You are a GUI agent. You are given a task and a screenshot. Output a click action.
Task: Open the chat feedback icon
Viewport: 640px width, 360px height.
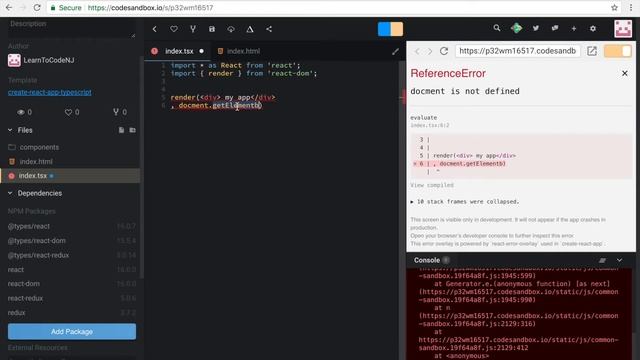(555, 28)
